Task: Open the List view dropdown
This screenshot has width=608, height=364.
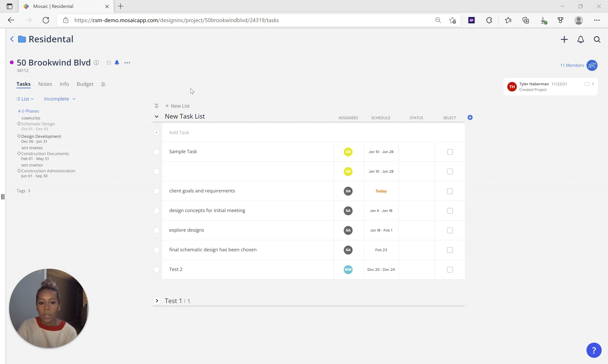Action: point(25,99)
